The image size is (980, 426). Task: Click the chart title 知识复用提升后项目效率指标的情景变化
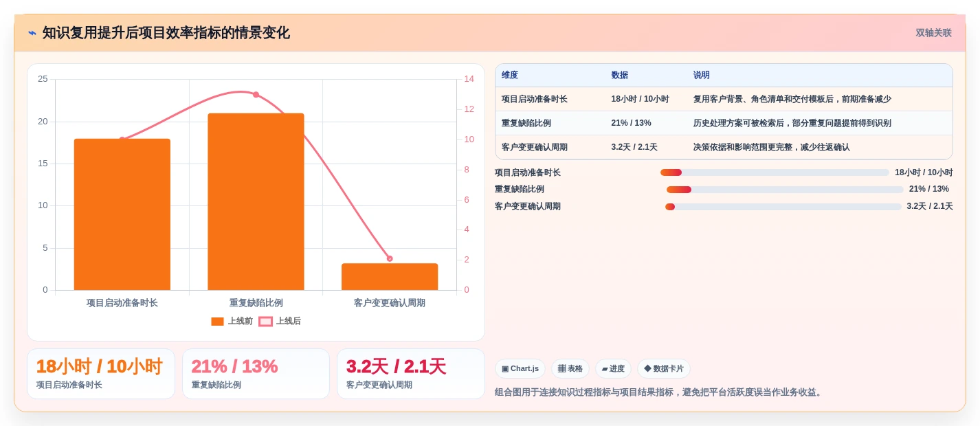click(166, 33)
